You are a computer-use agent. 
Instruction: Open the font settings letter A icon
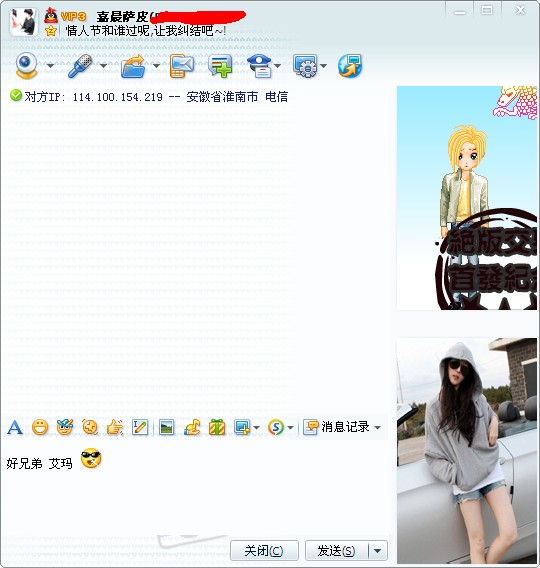pyautogui.click(x=15, y=427)
